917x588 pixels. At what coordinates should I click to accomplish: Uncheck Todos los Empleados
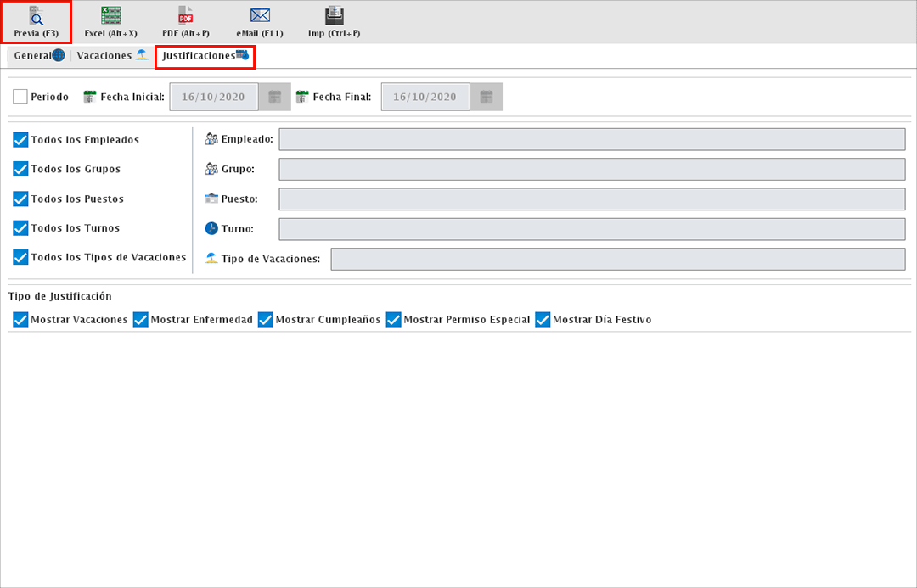pos(21,139)
